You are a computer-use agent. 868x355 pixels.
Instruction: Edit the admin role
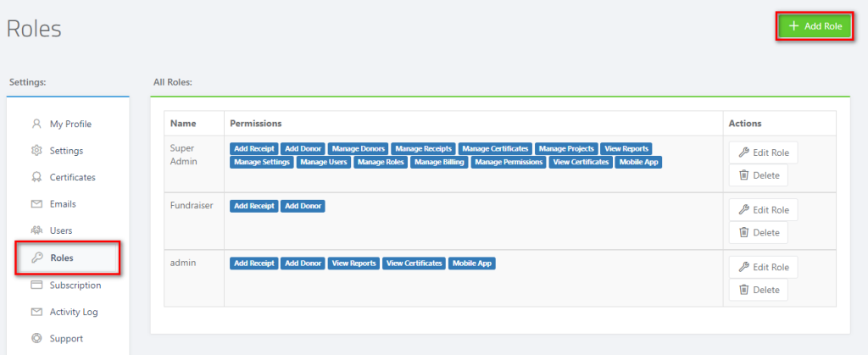tap(764, 267)
